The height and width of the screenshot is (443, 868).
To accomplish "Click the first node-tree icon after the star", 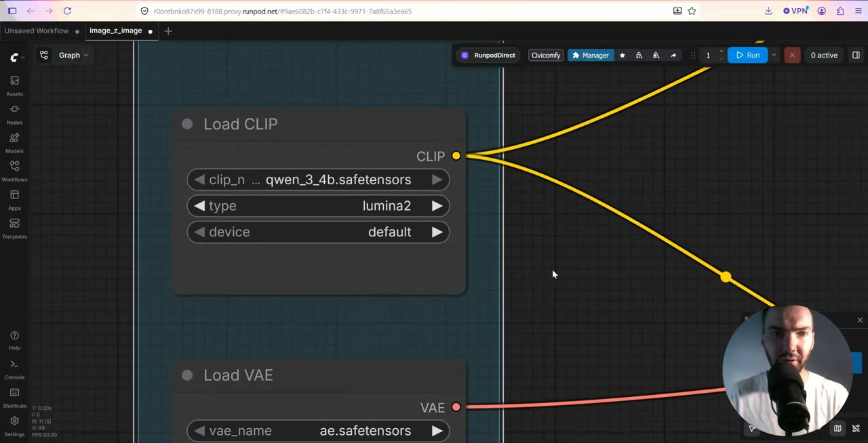I will click(x=639, y=56).
